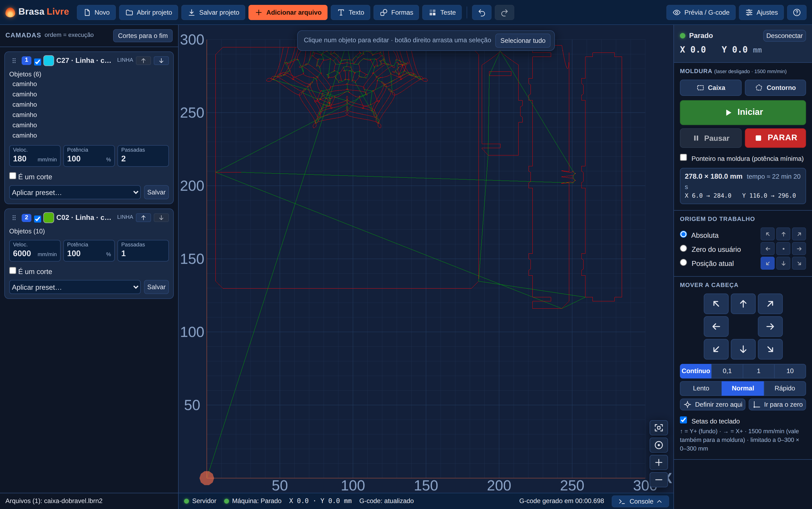The width and height of the screenshot is (812, 509).
Task: Expand the Console panel
Action: 640,501
